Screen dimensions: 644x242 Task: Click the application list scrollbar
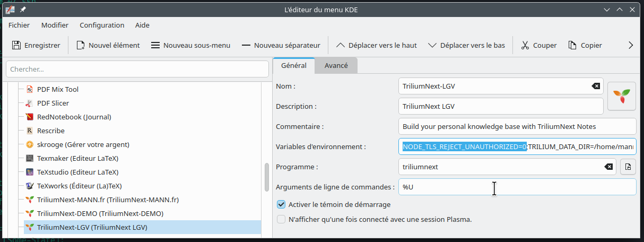266,177
